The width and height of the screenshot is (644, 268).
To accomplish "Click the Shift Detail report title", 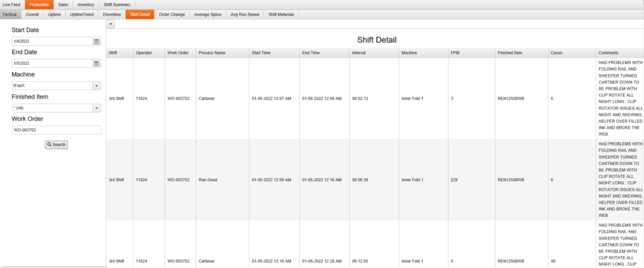I will pos(377,40).
